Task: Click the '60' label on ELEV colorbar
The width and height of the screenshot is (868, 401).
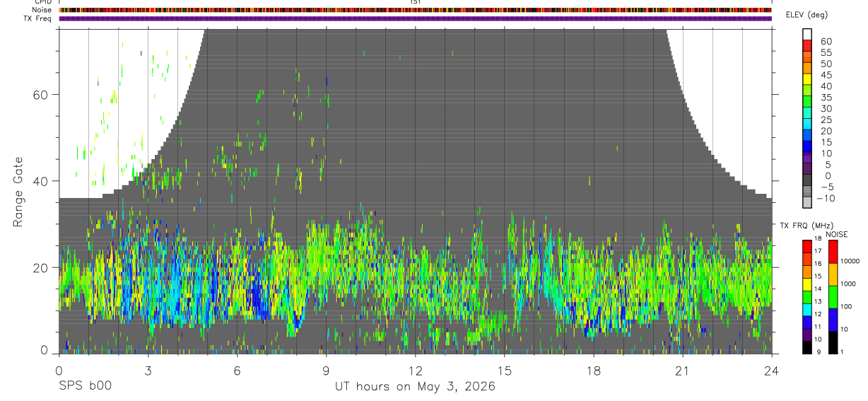Action: coord(826,42)
